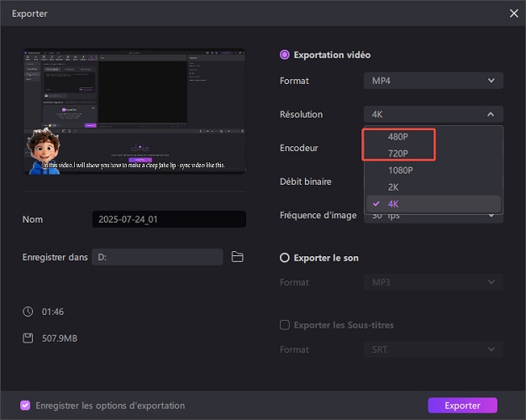Enable the Exporter les Sous-titres checkbox
This screenshot has height=420, width=526.
tap(284, 325)
